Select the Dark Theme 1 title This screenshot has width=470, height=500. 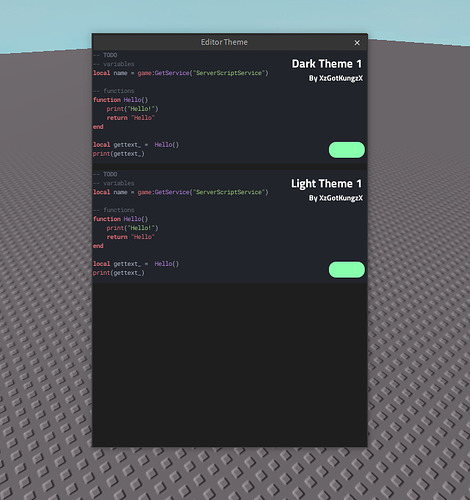point(326,64)
